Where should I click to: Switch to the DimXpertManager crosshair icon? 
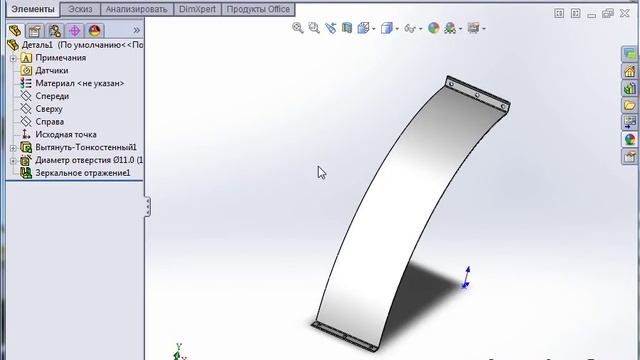pyautogui.click(x=74, y=31)
